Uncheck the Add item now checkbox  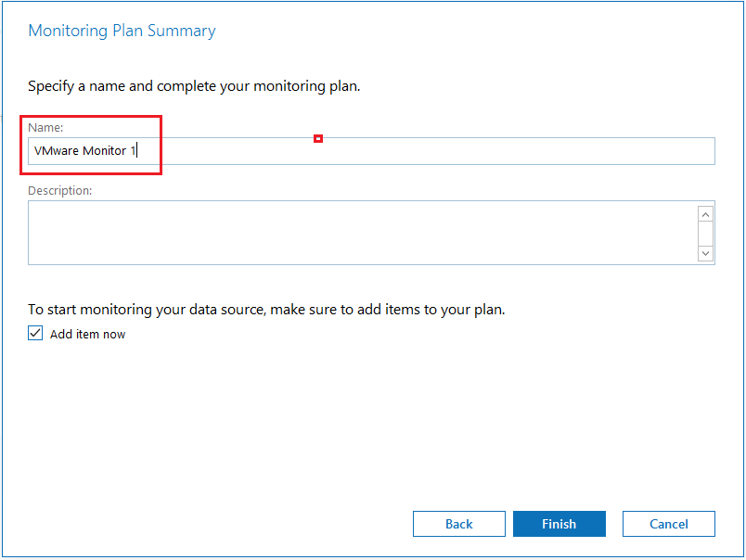tap(35, 334)
